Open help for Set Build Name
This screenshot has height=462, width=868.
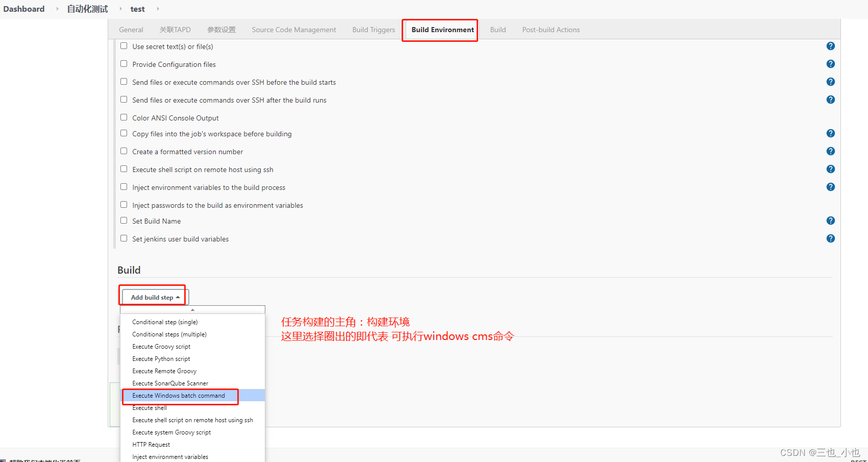(x=831, y=221)
